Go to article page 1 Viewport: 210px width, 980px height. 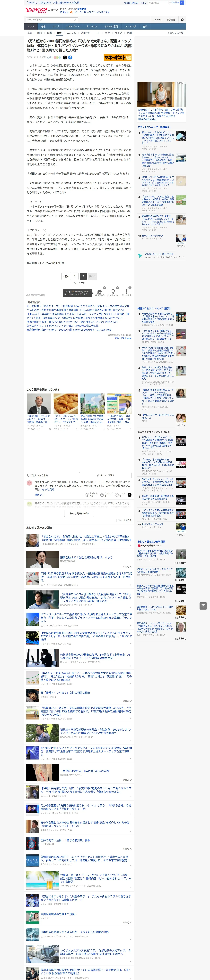click(75, 276)
